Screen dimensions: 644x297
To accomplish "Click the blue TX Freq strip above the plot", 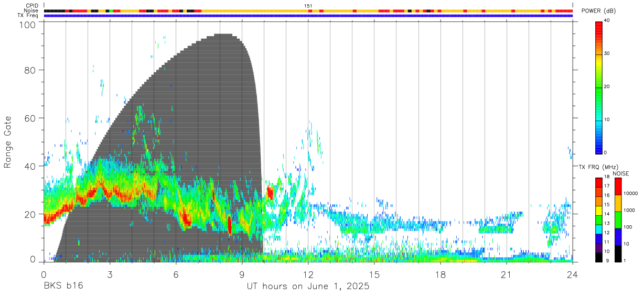I will [x=308, y=16].
